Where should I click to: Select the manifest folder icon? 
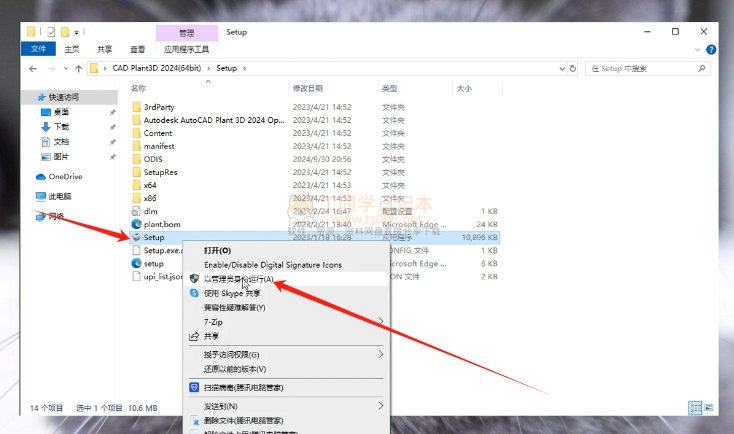pyautogui.click(x=136, y=146)
